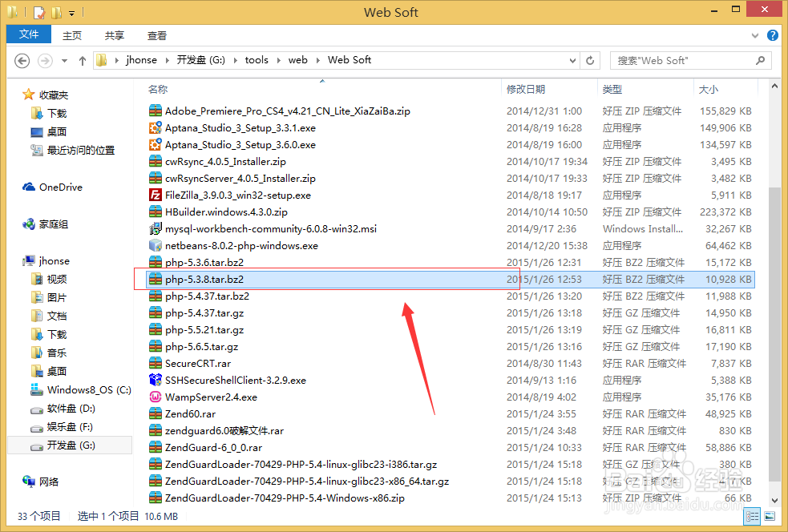
Task: Go up one folder level
Action: [83, 61]
